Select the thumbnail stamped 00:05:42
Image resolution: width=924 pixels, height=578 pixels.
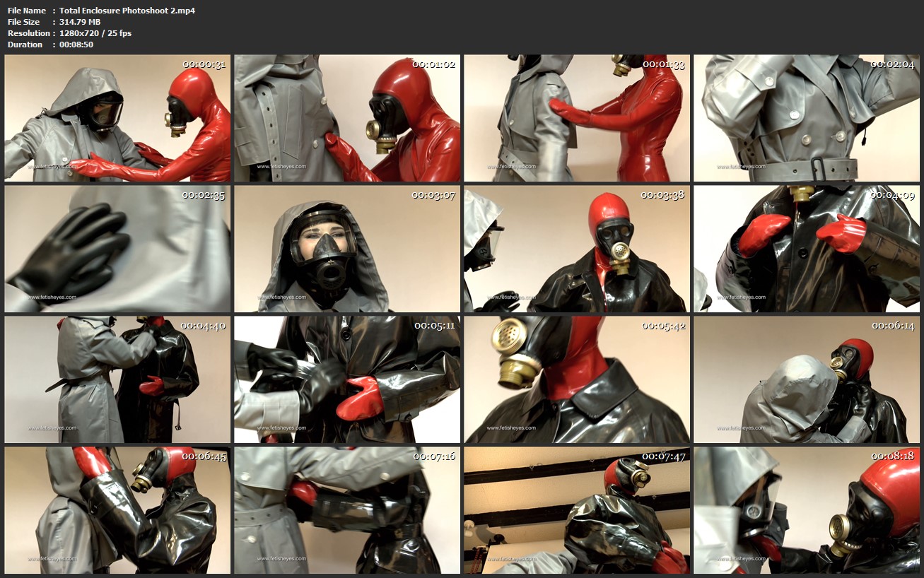[577, 379]
